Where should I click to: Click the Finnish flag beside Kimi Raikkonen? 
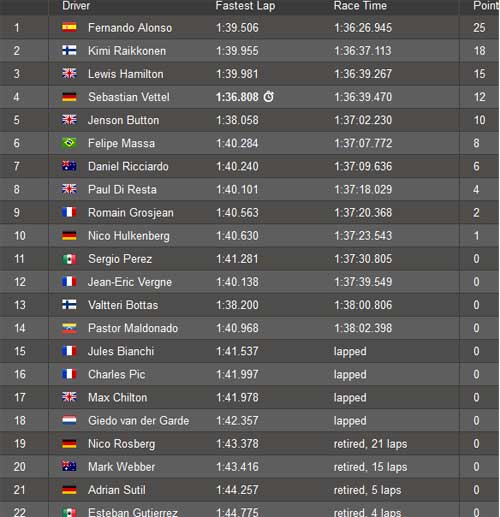69,50
